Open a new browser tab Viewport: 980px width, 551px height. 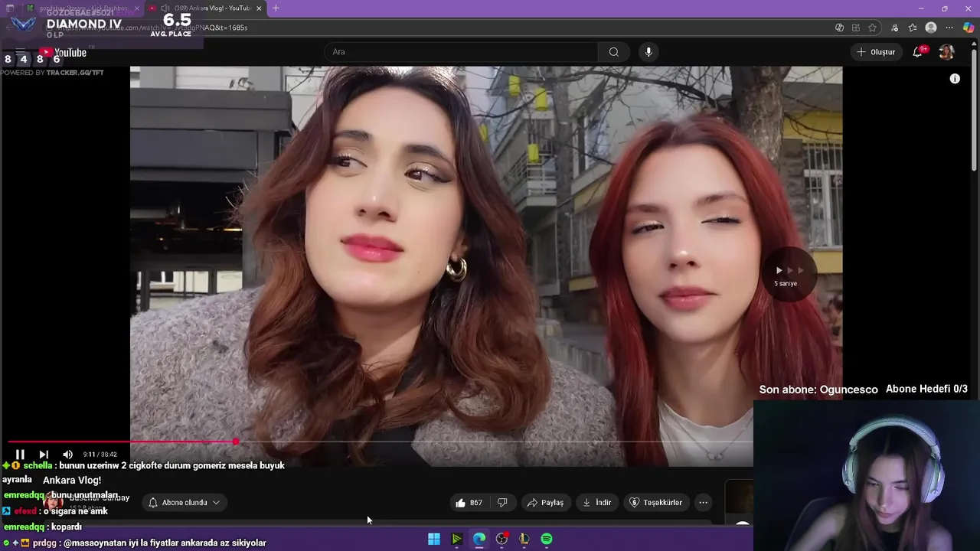[x=276, y=8]
